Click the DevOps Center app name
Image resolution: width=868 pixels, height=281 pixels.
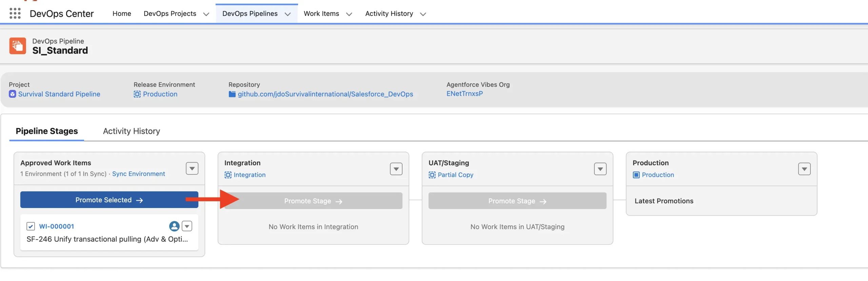click(x=62, y=14)
